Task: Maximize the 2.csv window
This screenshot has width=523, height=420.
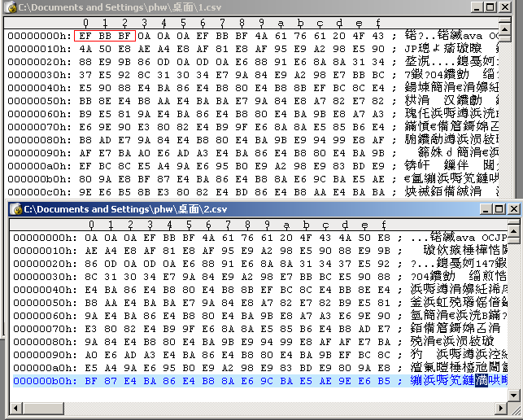Action: pyautogui.click(x=499, y=209)
